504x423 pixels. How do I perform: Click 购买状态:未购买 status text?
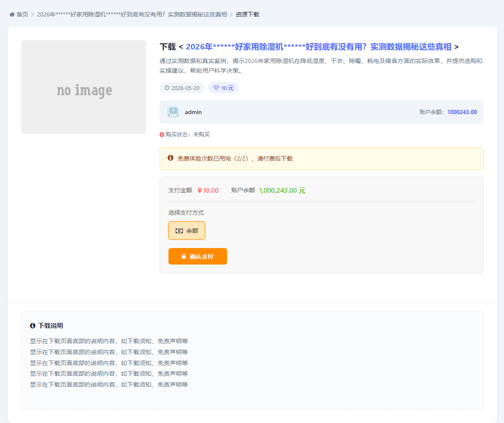pos(187,134)
